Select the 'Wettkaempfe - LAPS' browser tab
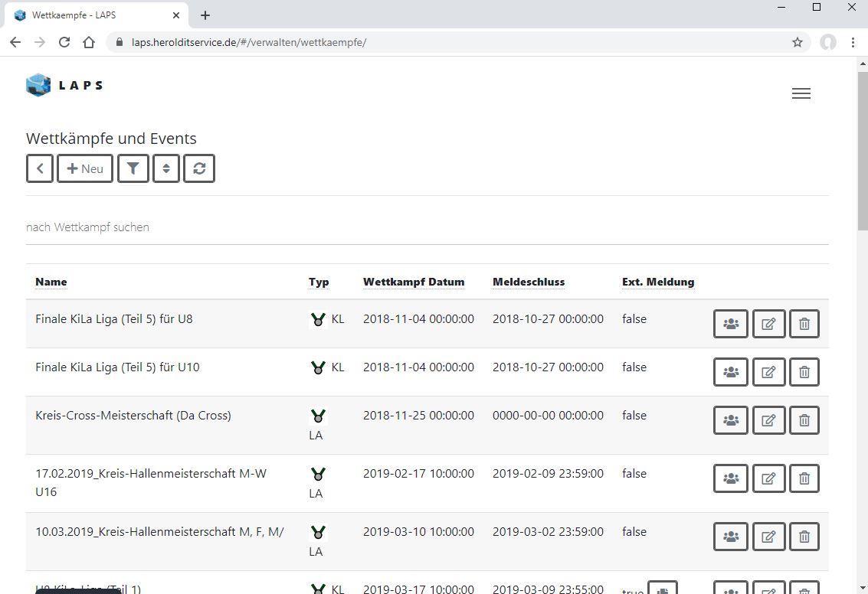 97,15
